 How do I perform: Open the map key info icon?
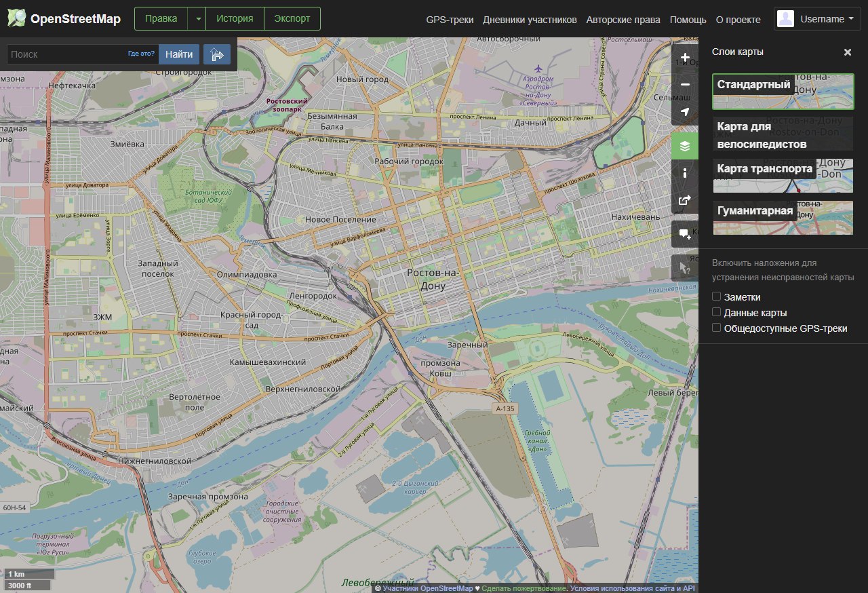(x=685, y=173)
